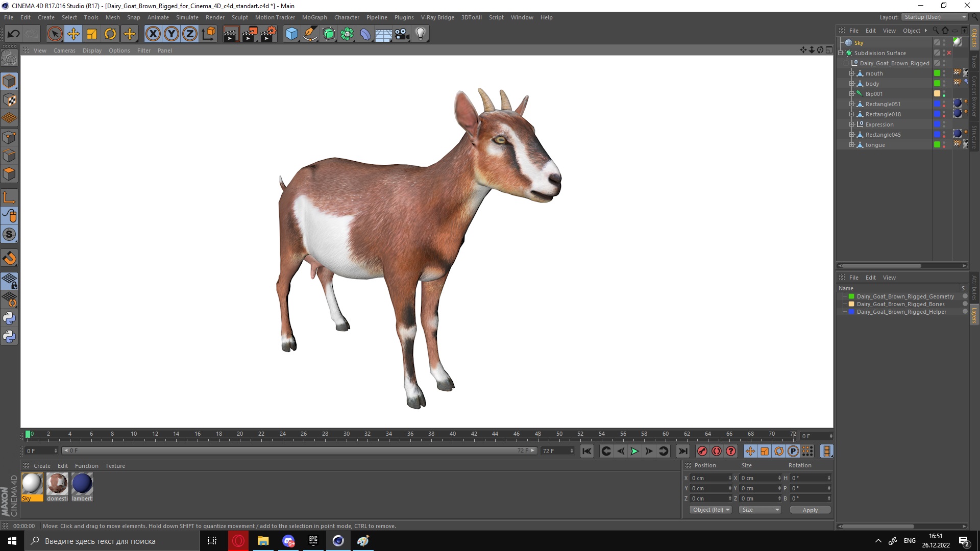The width and height of the screenshot is (980, 551).
Task: Click the Helper layer blue color swatch
Action: tap(851, 312)
